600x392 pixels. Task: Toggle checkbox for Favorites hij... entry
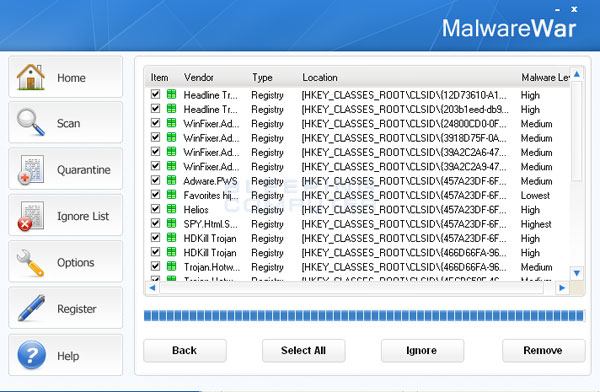(x=155, y=194)
